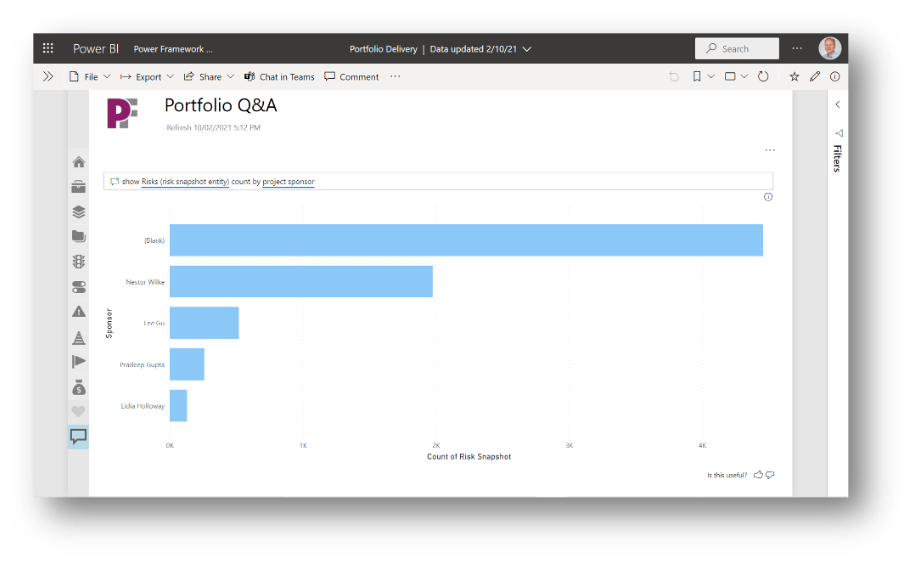Click the thumbs up feedback icon

[x=758, y=475]
